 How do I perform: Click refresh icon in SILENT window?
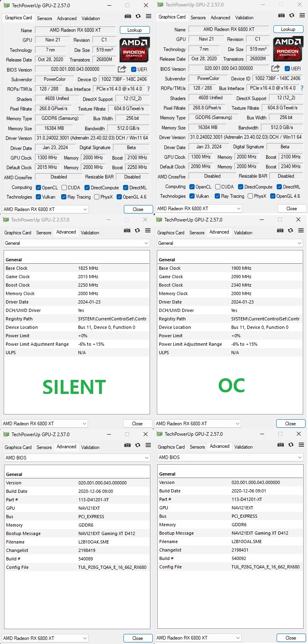click(x=137, y=230)
